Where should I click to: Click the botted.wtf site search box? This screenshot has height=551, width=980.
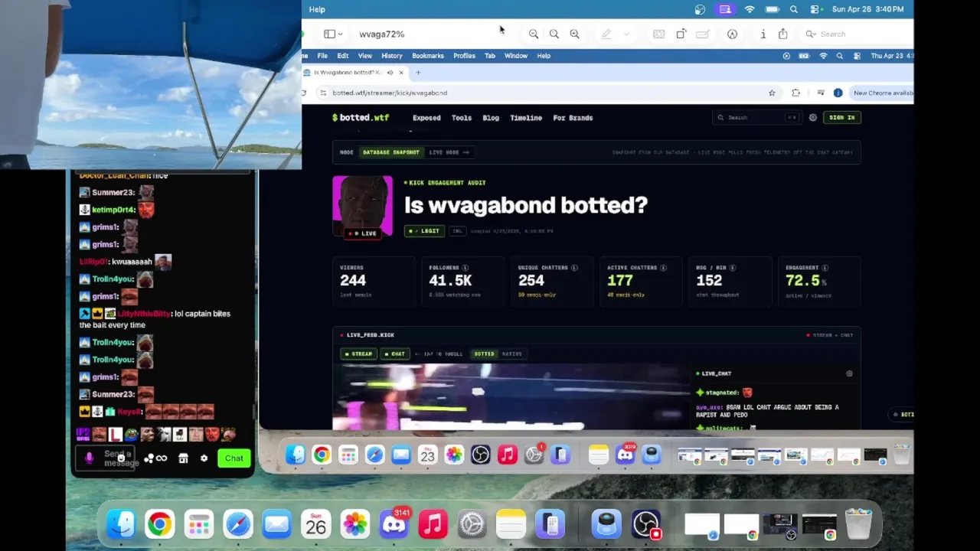pyautogui.click(x=758, y=117)
